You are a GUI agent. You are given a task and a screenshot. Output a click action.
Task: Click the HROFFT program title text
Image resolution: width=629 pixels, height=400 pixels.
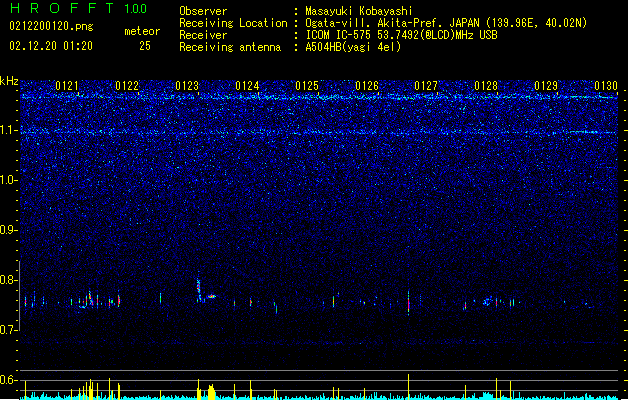click(62, 8)
